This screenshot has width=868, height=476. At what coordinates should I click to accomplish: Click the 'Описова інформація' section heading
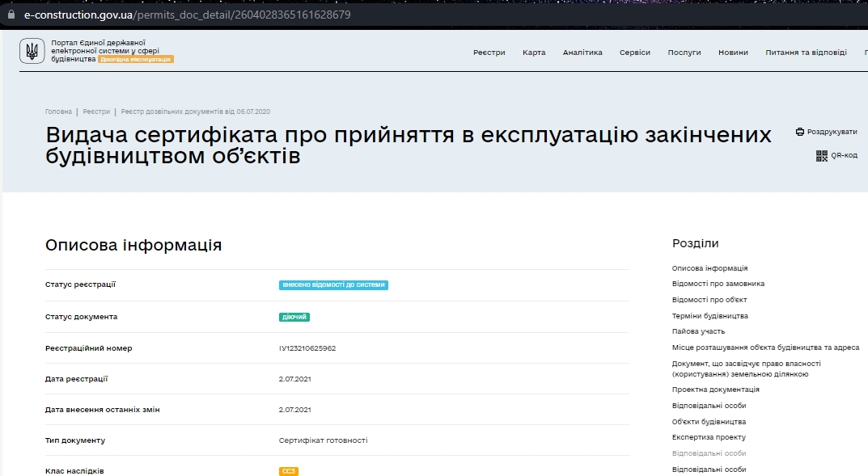coord(133,245)
